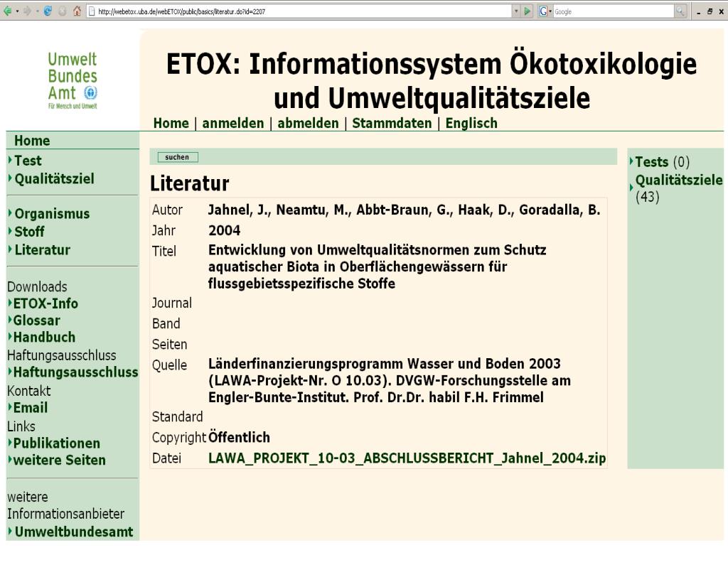Click the year value 2004
This screenshot has height=582, width=728.
[224, 230]
